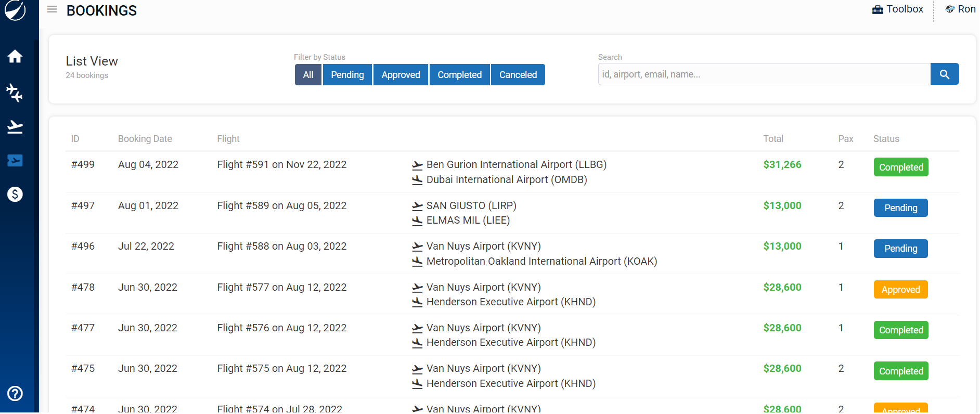Go to Home via sidebar house icon

pyautogui.click(x=15, y=56)
